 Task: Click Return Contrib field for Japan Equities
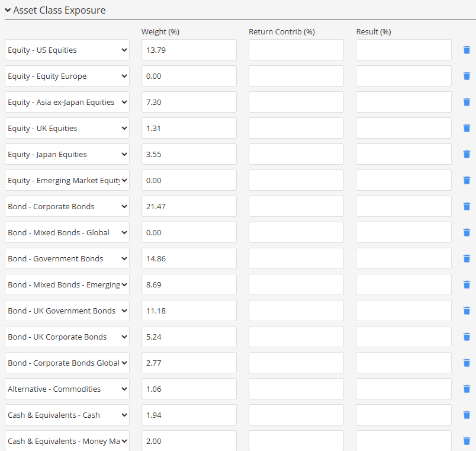(296, 155)
